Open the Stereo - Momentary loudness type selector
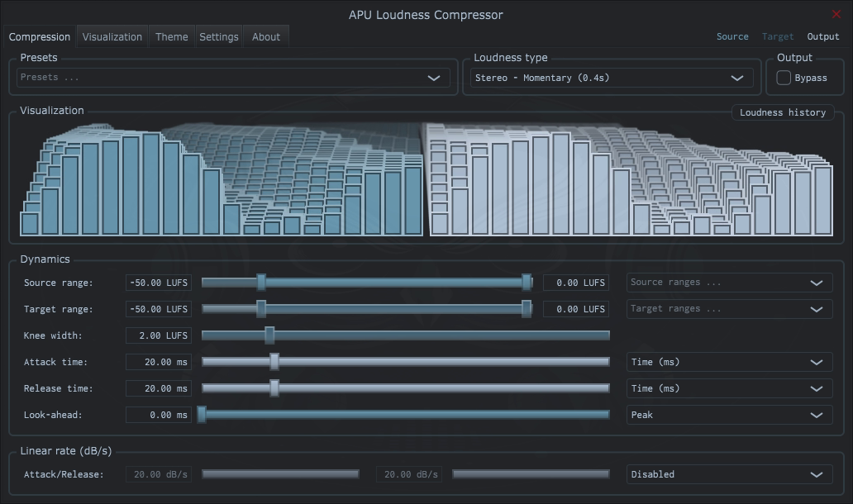 click(x=612, y=77)
